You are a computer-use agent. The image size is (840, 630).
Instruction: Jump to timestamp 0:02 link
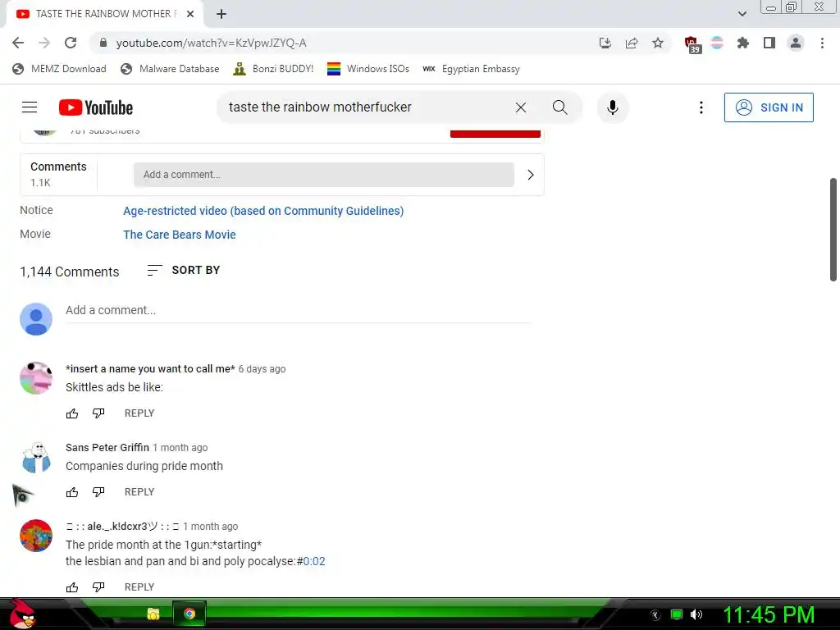pos(314,561)
